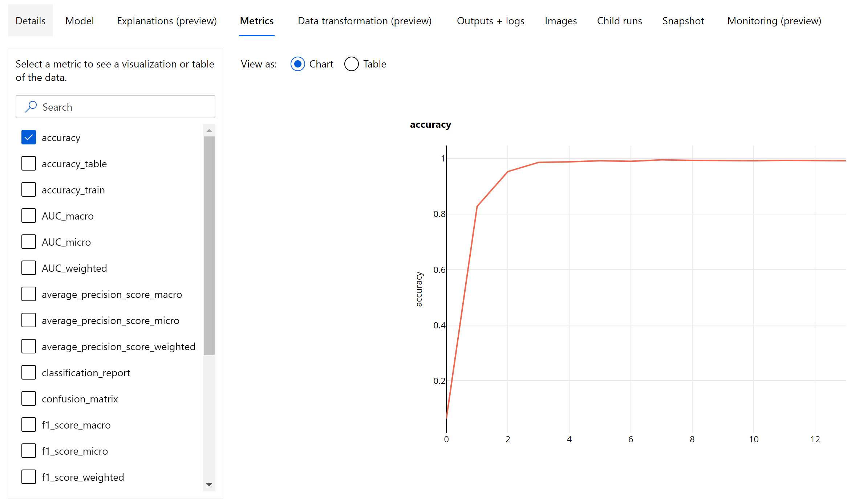This screenshot has height=504, width=847.
Task: Toggle the AUC_weighted metric
Action: 28,268
